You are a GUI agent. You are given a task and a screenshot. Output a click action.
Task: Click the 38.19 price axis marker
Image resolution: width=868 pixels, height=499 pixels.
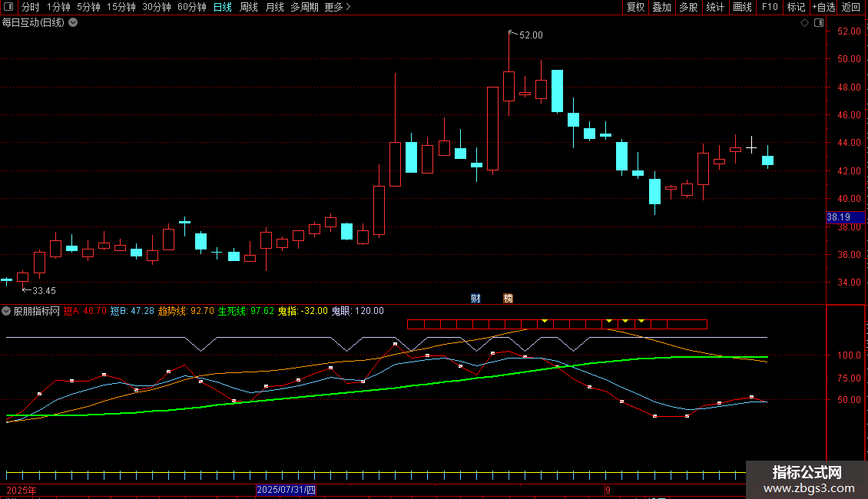[x=845, y=217]
